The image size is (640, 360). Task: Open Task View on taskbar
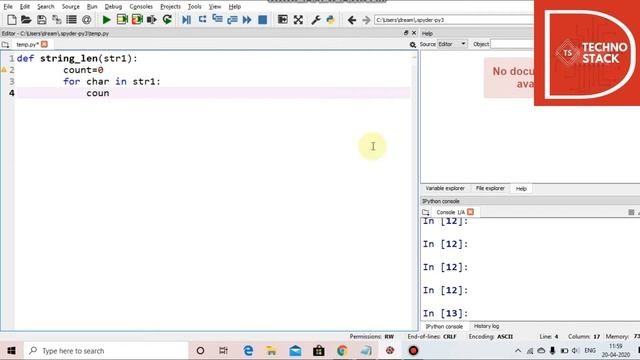[224, 351]
